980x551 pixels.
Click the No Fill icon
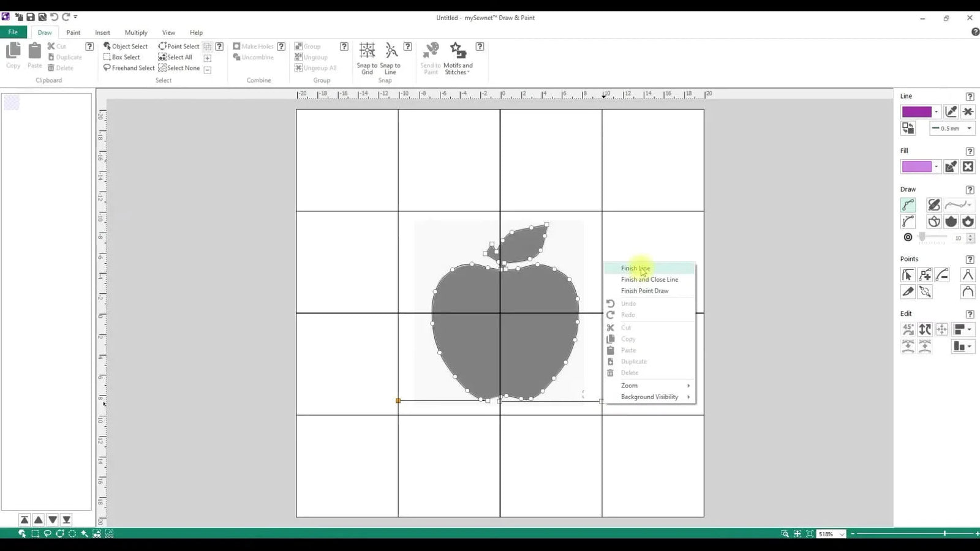click(x=968, y=166)
